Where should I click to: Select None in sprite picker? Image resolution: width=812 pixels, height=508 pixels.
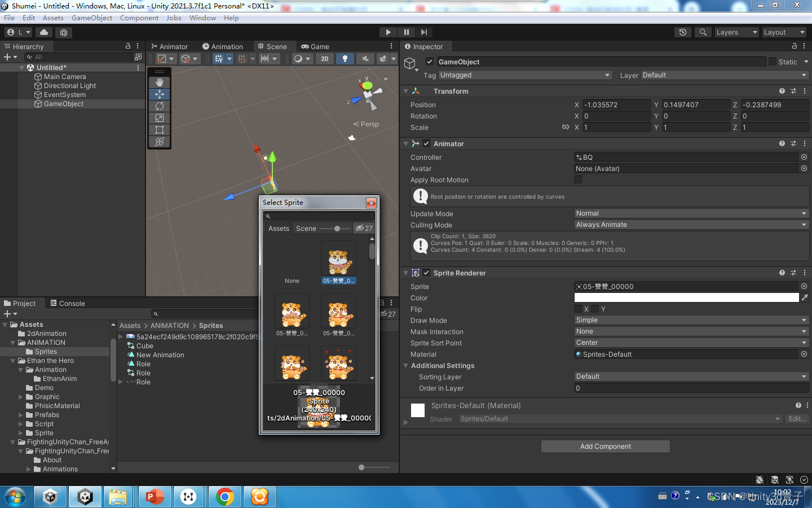[x=292, y=262]
